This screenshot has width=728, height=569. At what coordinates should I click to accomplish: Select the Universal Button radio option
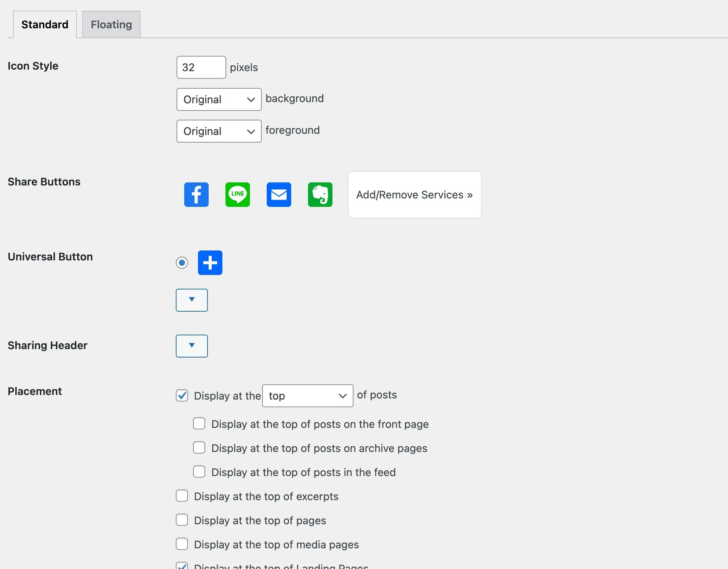(182, 263)
